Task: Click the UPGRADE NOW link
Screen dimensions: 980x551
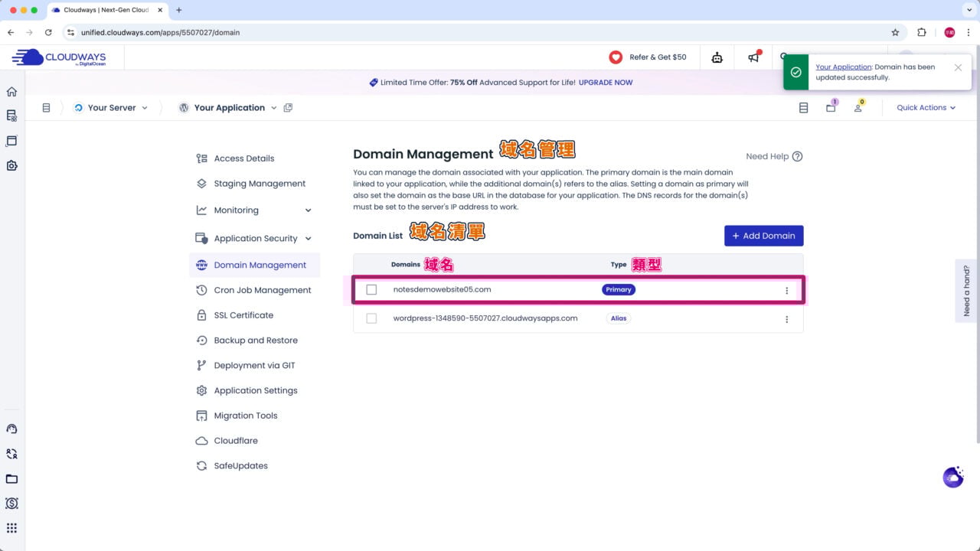Action: point(606,83)
